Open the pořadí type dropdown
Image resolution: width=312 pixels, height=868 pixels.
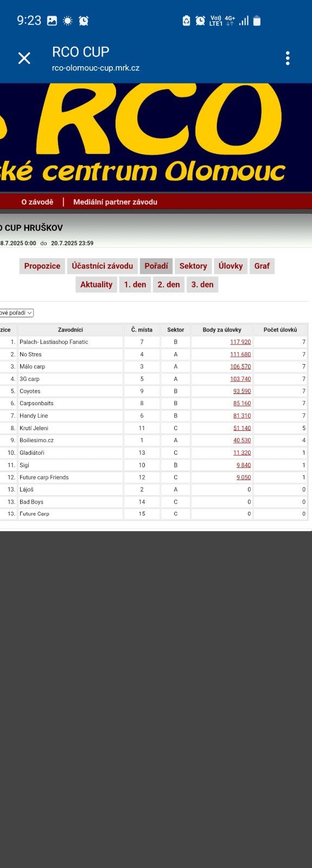click(x=16, y=312)
